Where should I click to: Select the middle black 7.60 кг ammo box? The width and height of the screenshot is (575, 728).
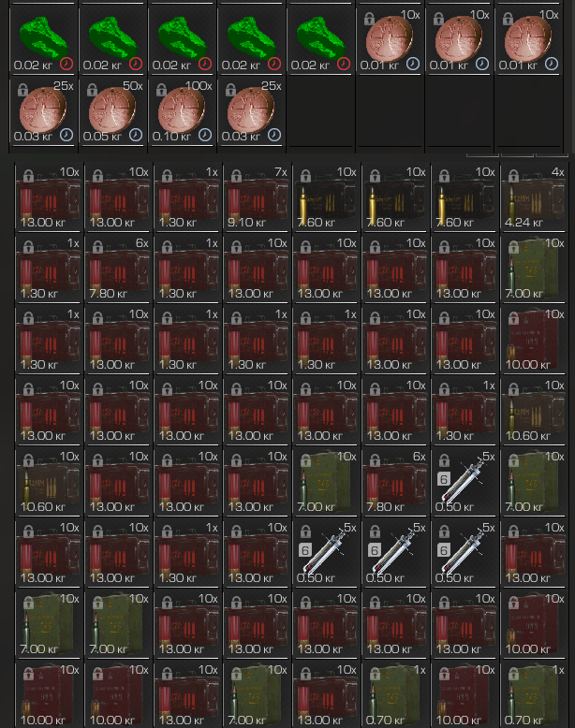(395, 197)
